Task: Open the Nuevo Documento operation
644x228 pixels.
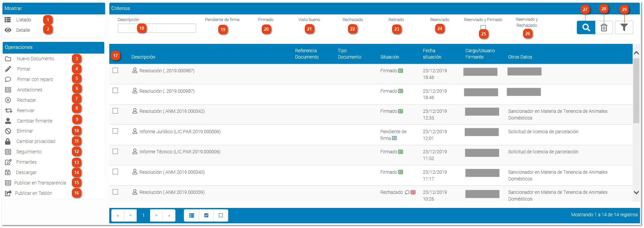Action: (35, 59)
